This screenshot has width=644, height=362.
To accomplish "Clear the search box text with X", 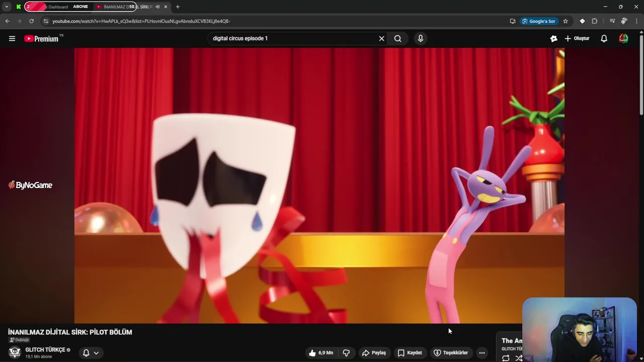I will [381, 38].
